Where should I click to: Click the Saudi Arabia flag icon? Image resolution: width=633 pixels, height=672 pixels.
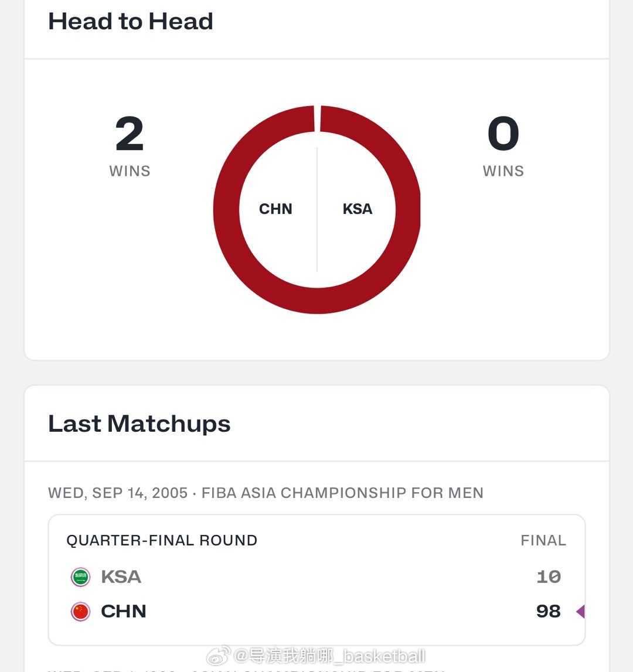80,577
